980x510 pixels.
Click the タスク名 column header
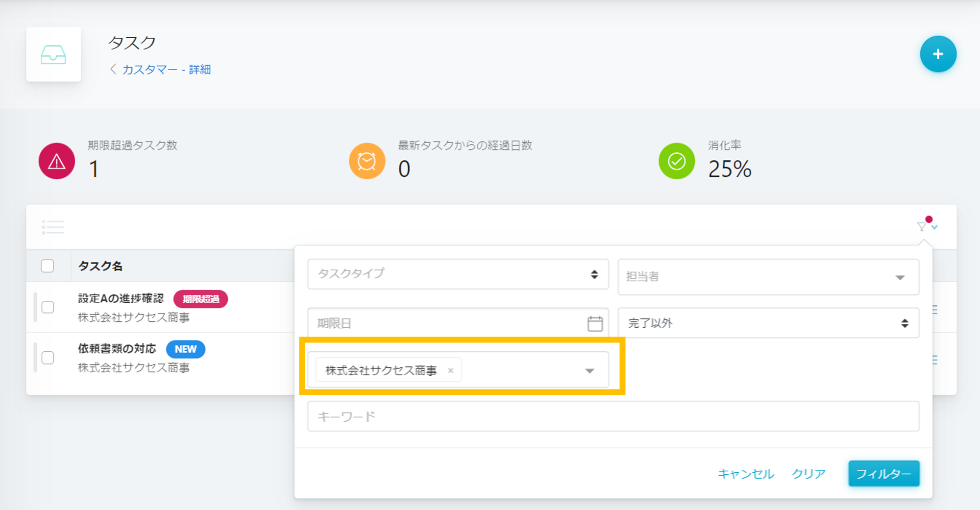point(100,266)
